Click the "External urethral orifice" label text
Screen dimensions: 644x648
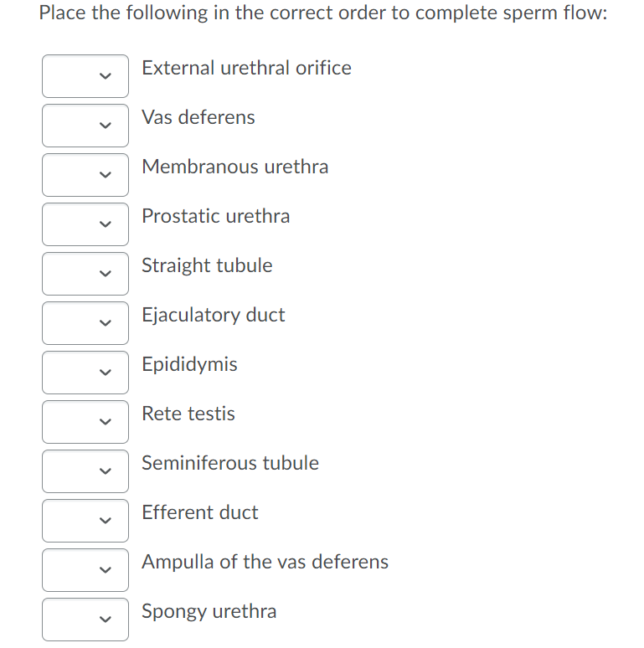(x=246, y=68)
